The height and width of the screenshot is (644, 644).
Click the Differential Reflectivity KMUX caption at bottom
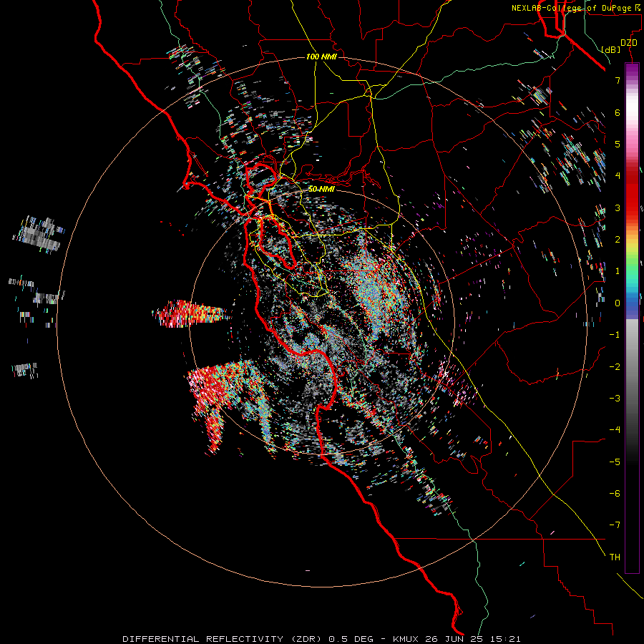(x=321, y=639)
